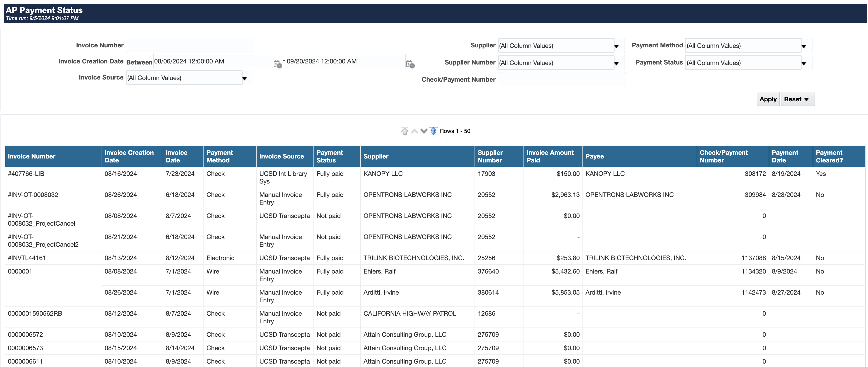Open calendar picker for start creation date
868x367 pixels.
(278, 64)
